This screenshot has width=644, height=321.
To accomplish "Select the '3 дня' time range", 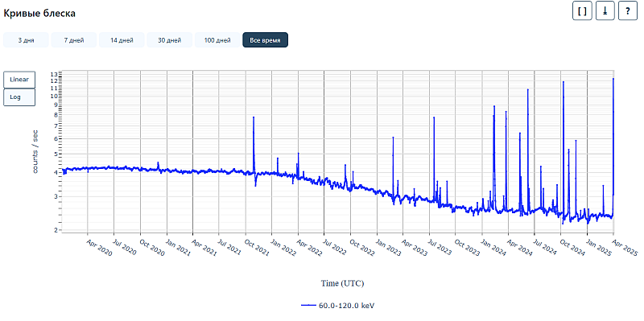I will pos(26,40).
